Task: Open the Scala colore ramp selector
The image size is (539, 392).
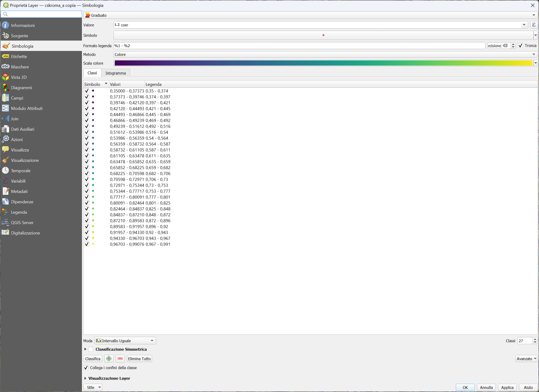Action: point(536,63)
